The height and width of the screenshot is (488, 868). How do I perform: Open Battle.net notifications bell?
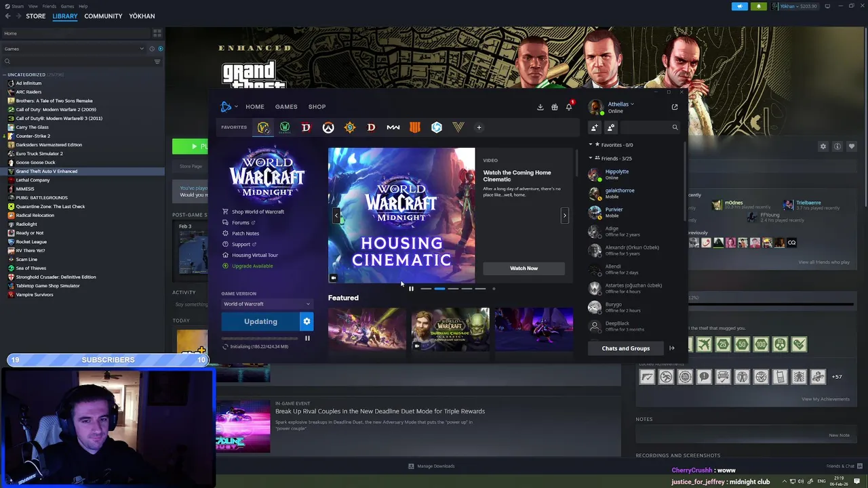click(569, 107)
